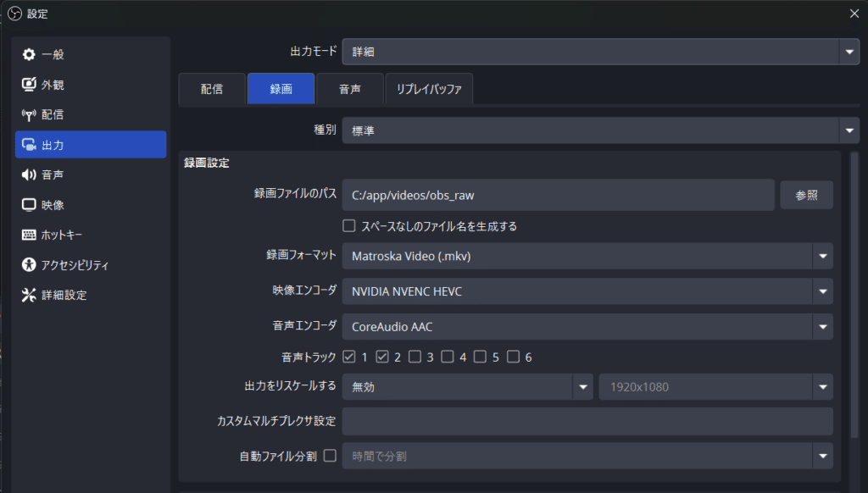The image size is (868, 493).
Task: Enable audio track 3
Action: pos(415,357)
